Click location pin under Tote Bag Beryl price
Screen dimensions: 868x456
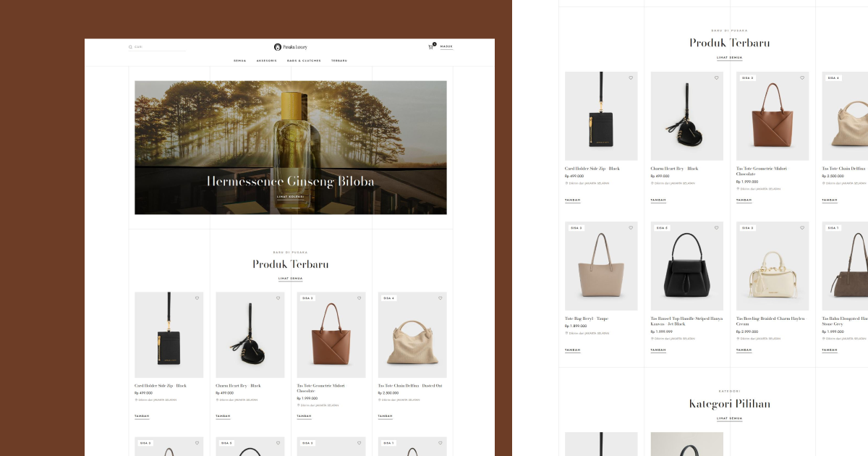click(x=566, y=333)
